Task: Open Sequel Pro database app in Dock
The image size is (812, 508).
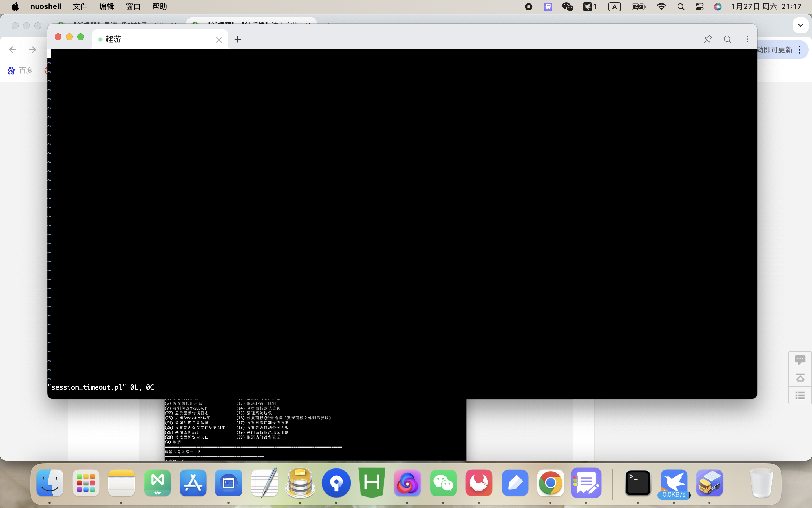Action: (x=300, y=483)
